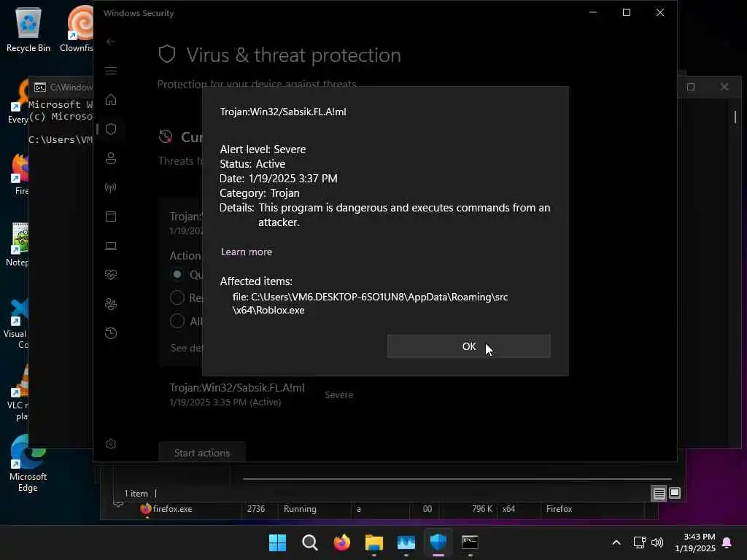This screenshot has width=747, height=560.
Task: Switch to Task Manager monitor taskbar icon
Action: click(406, 542)
